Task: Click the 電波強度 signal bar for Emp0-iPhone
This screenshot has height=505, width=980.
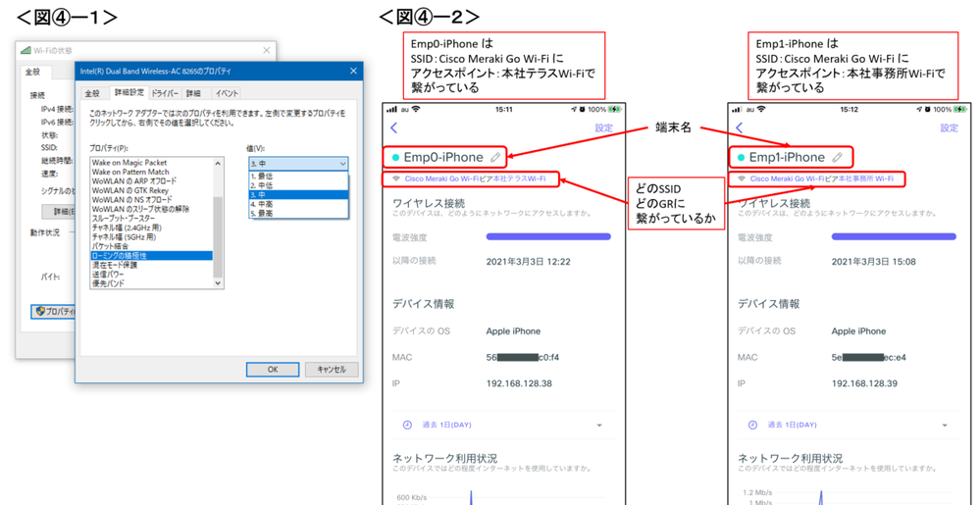Action: pos(548,236)
